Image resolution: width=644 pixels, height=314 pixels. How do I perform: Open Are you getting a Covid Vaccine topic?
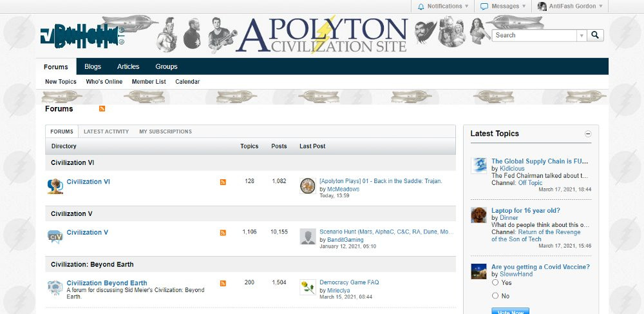click(540, 267)
